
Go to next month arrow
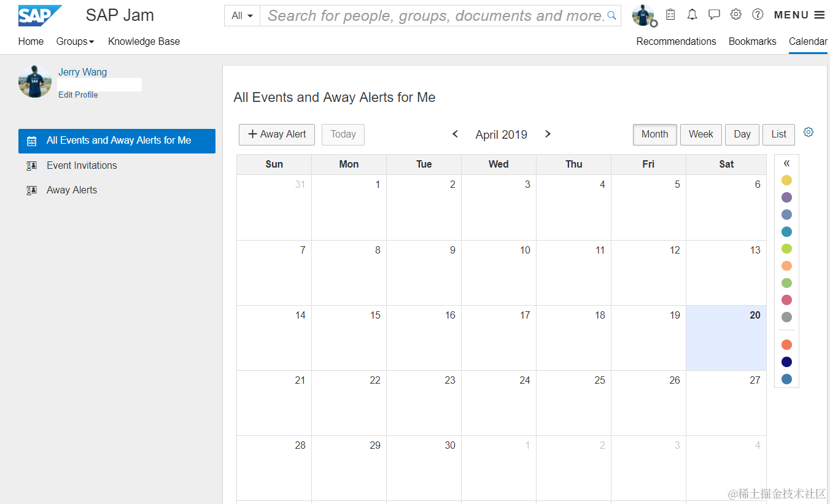[548, 134]
